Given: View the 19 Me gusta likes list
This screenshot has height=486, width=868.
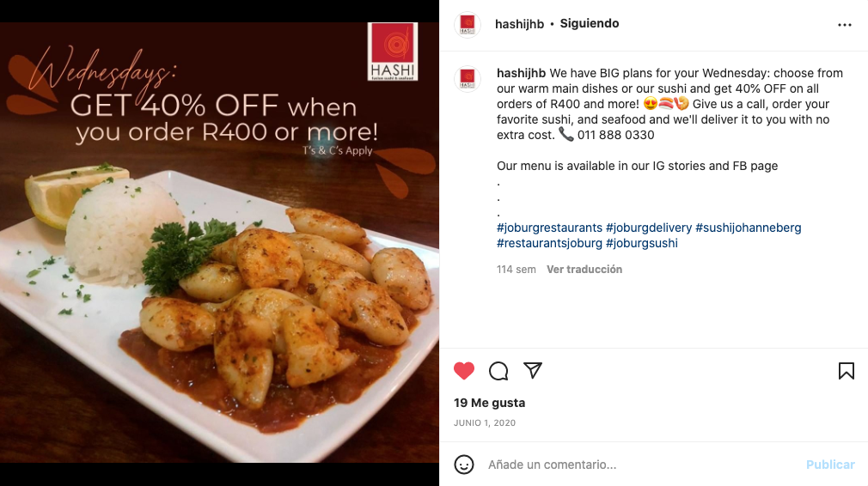Looking at the screenshot, I should (x=489, y=403).
